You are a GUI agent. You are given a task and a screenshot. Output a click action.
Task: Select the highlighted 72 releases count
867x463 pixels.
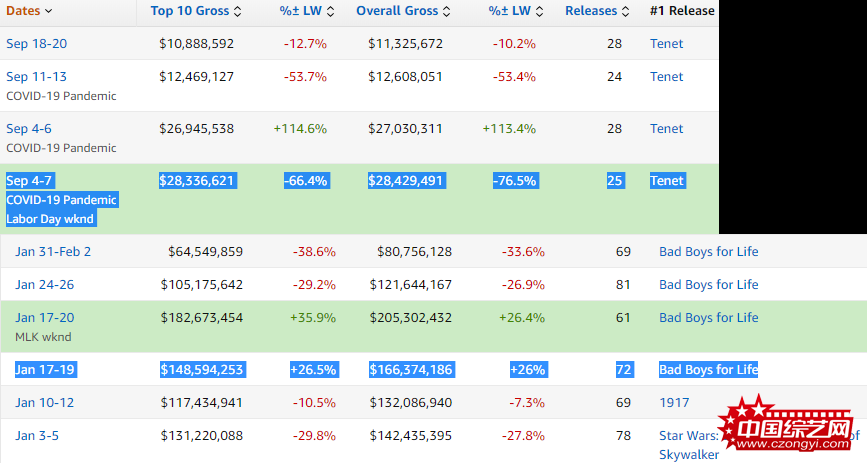tap(624, 370)
